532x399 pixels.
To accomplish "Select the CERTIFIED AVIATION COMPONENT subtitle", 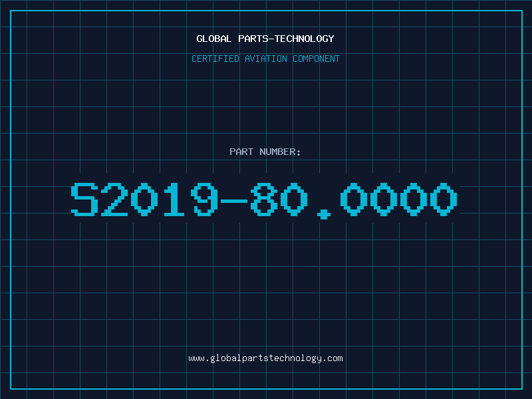I will pyautogui.click(x=265, y=59).
